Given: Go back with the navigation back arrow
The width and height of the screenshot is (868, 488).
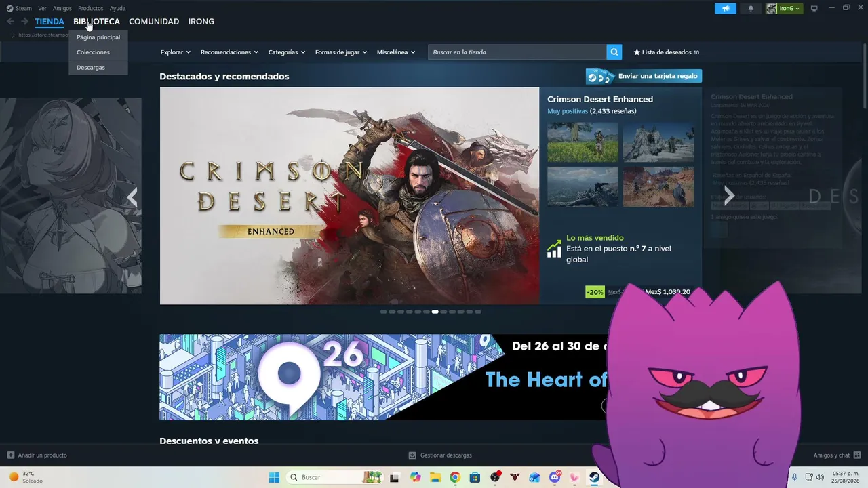Looking at the screenshot, I should [10, 22].
